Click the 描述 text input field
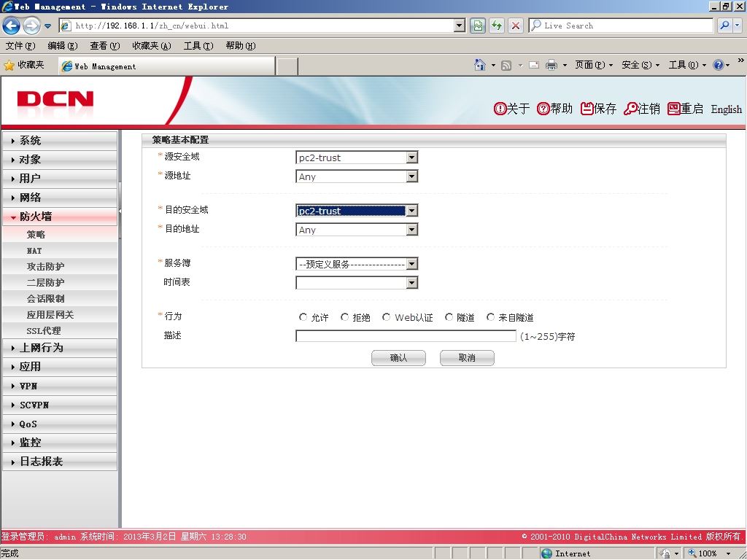Screen dimensions: 747x560 (x=406, y=336)
